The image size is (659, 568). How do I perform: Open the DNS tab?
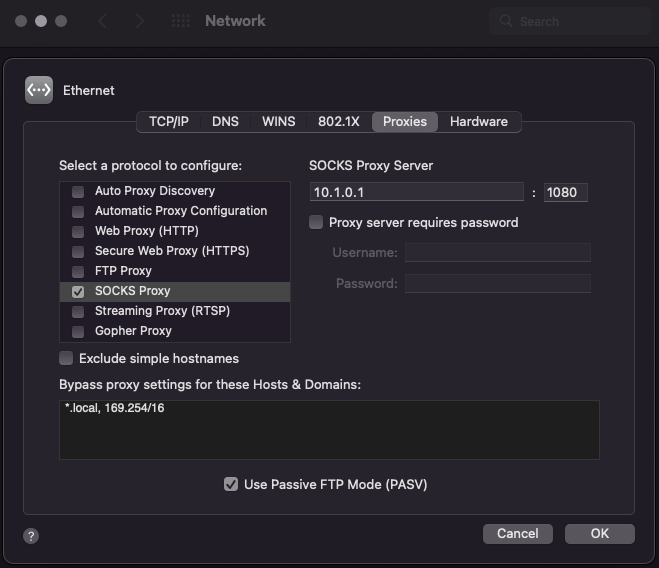225,121
